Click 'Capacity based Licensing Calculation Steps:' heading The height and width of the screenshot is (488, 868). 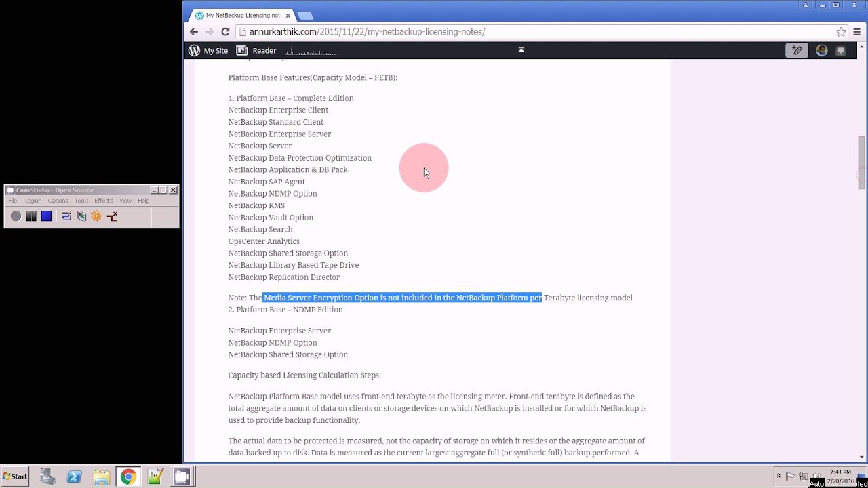click(x=304, y=375)
